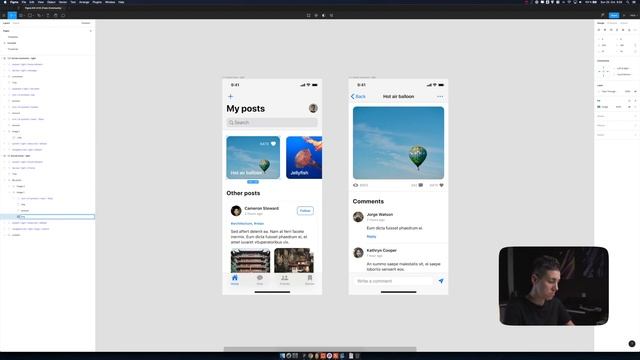Select the Text tool in toolbar
Viewport: 640px width, 360px height.
point(47,16)
